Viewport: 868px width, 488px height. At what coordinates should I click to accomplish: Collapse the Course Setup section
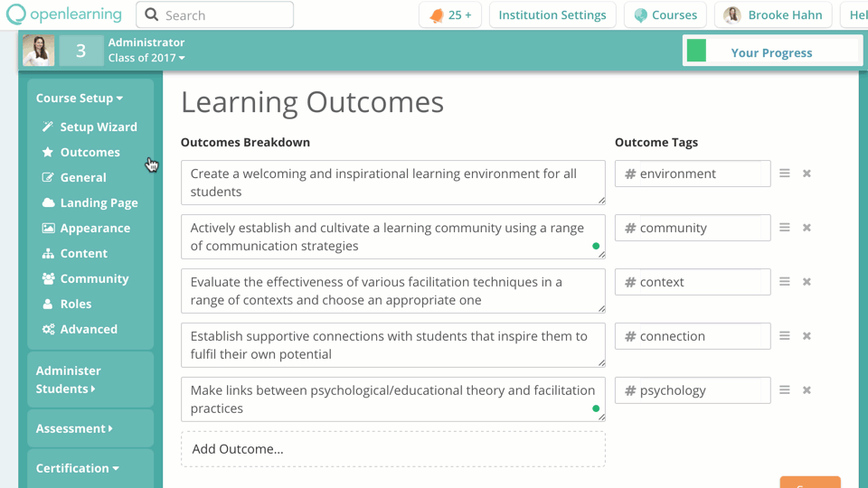click(80, 99)
